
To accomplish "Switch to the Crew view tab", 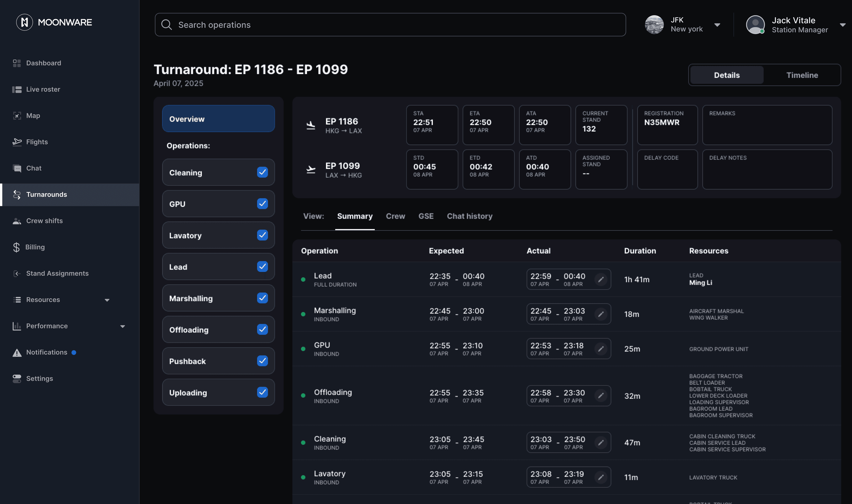I will coord(395,216).
